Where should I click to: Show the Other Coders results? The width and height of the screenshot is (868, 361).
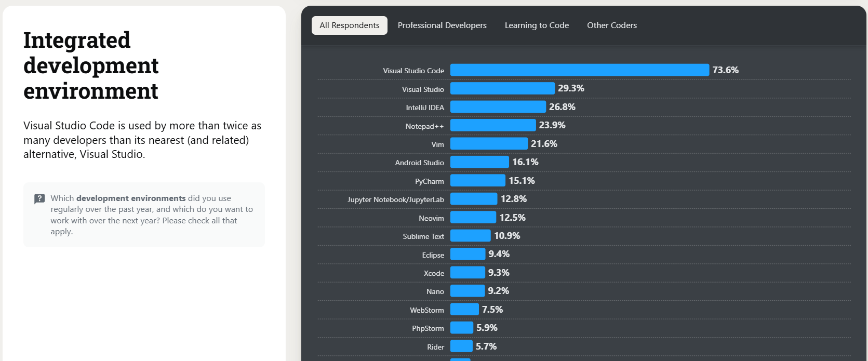(611, 25)
